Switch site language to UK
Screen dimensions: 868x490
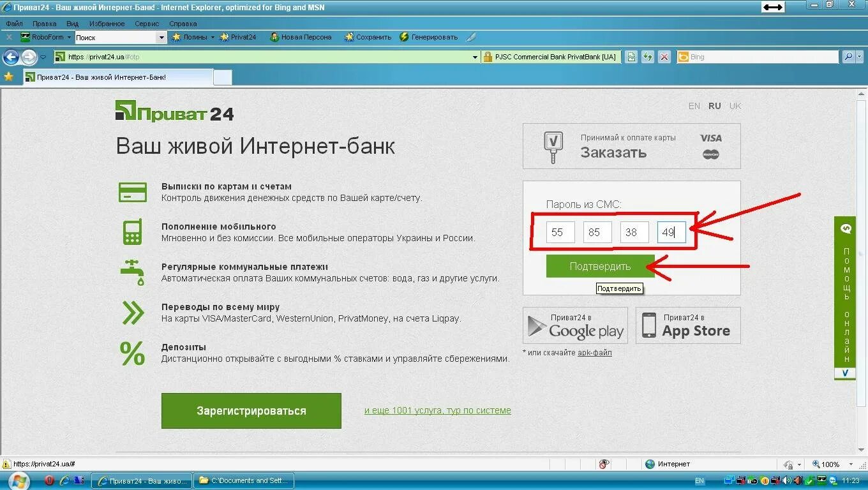click(x=735, y=106)
